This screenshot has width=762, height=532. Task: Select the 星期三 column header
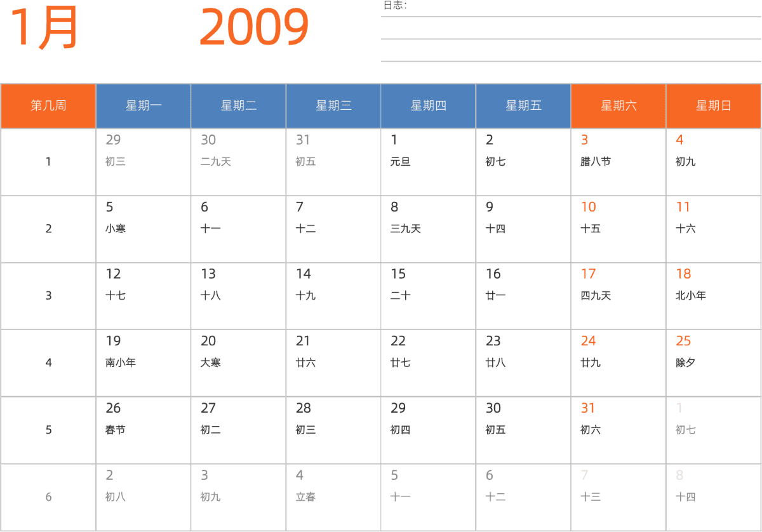pos(333,106)
